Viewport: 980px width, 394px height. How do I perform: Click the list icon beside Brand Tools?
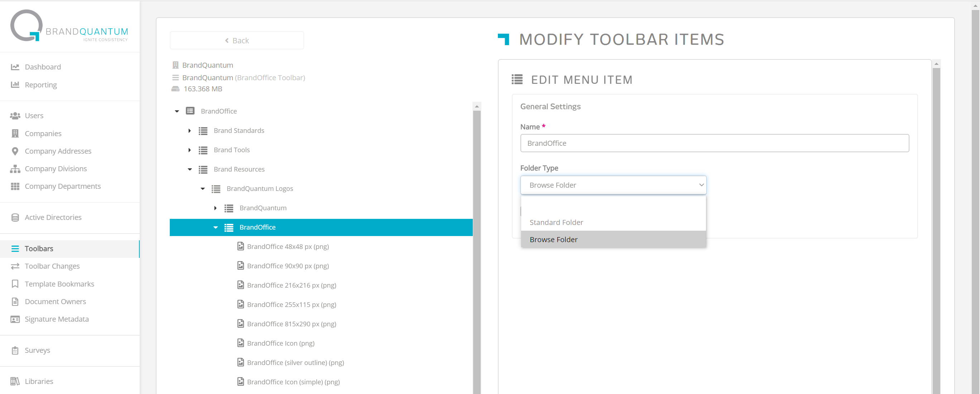click(203, 150)
